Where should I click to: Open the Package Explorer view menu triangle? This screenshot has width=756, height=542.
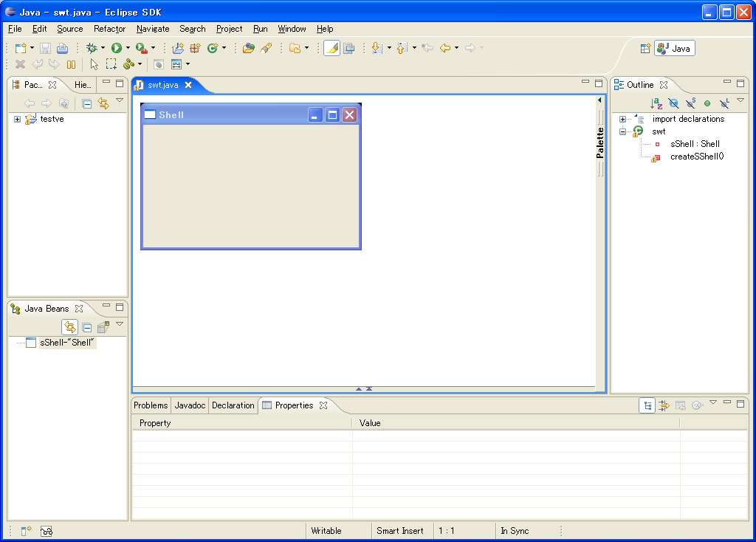(x=120, y=100)
